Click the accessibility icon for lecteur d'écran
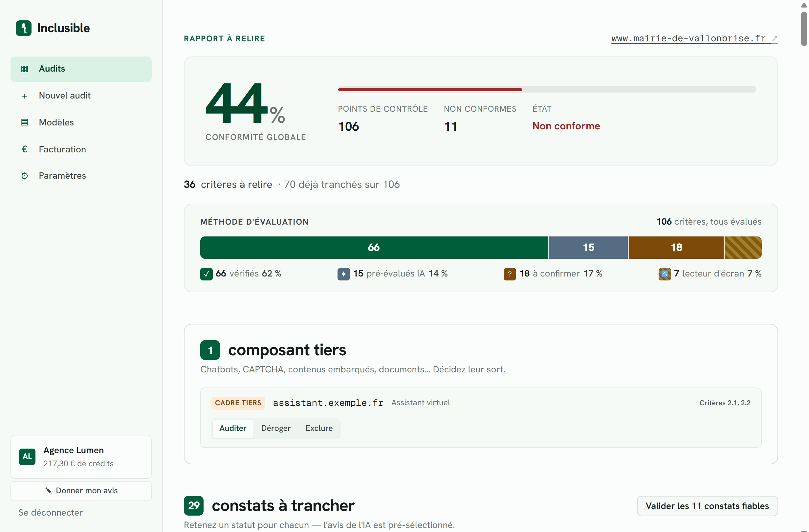 click(665, 274)
